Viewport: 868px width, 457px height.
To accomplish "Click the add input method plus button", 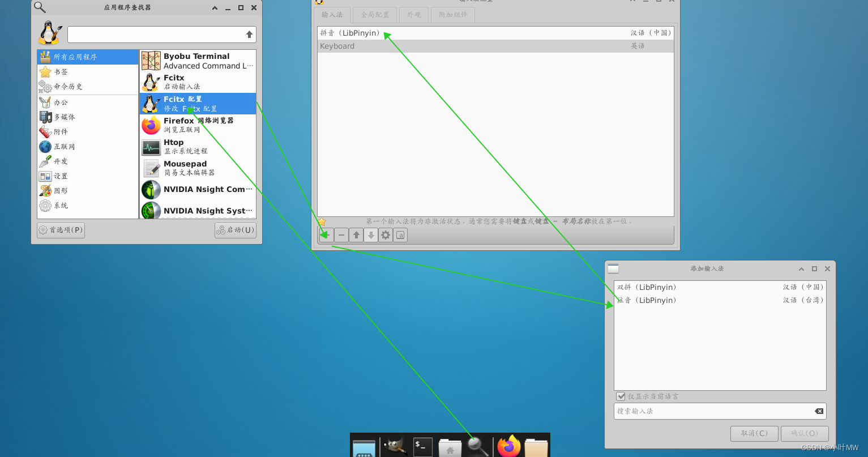I will point(327,235).
